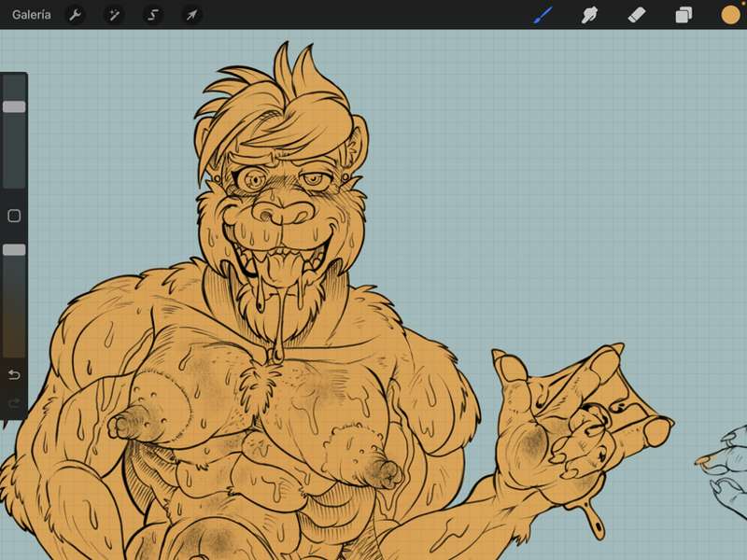The image size is (747, 560).
Task: Open the Layers panel
Action: [x=684, y=15]
